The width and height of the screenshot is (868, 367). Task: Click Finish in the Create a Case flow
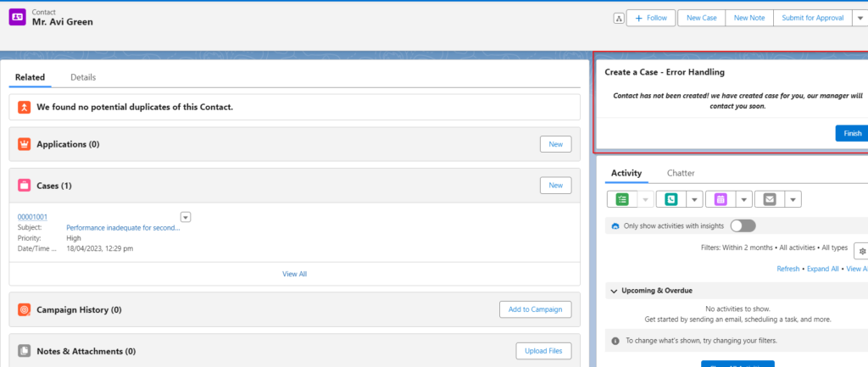pos(852,133)
